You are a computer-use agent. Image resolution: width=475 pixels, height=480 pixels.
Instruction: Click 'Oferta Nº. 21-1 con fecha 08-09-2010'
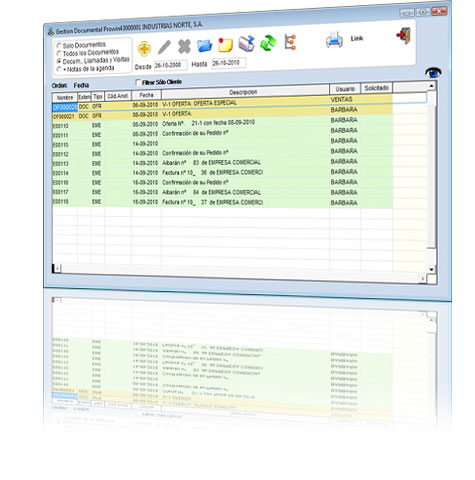(208, 123)
